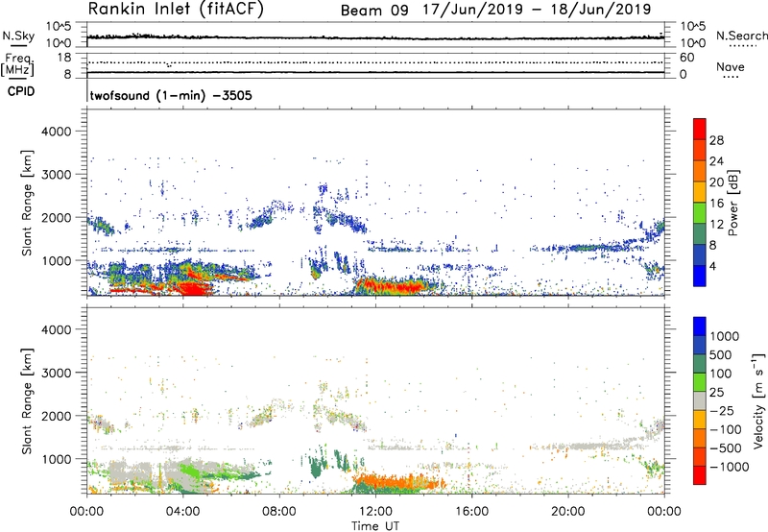The image size is (768, 532).
Task: Pick the top blue Velocity segment above 1000
Action: pyautogui.click(x=700, y=326)
